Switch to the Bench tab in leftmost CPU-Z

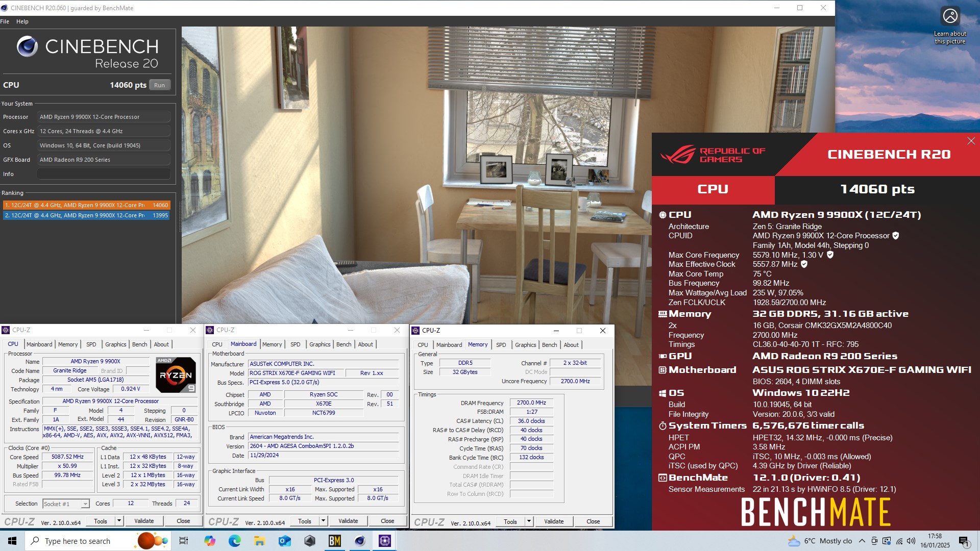139,344
